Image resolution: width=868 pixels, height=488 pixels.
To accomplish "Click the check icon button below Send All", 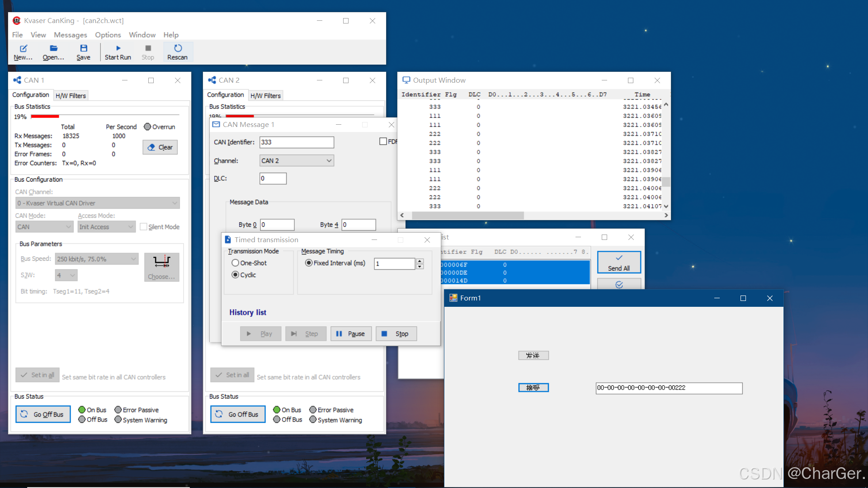I will point(619,284).
